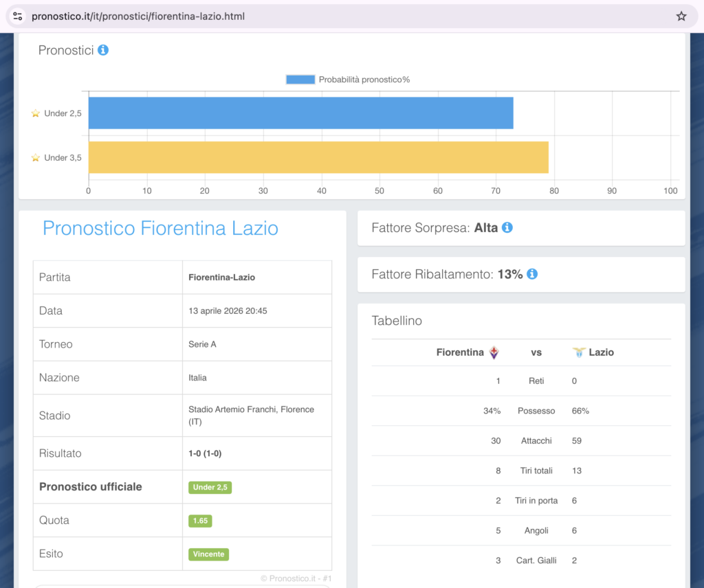This screenshot has height=588, width=704.
Task: Click the Fiorentina team name in Tabellino
Action: [460, 352]
